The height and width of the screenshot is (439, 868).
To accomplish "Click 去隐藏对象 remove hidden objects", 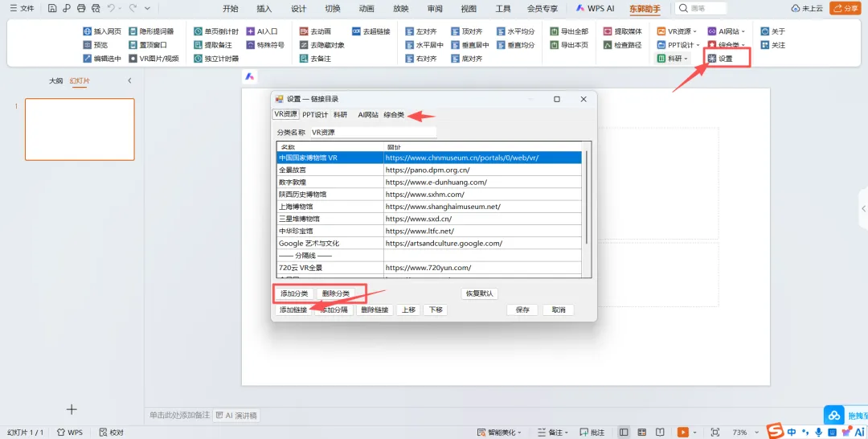I will click(322, 45).
